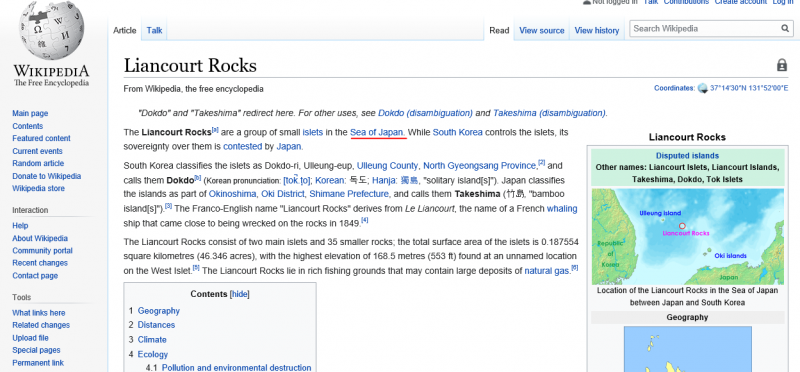Open the yellow islets geography map

[687, 349]
